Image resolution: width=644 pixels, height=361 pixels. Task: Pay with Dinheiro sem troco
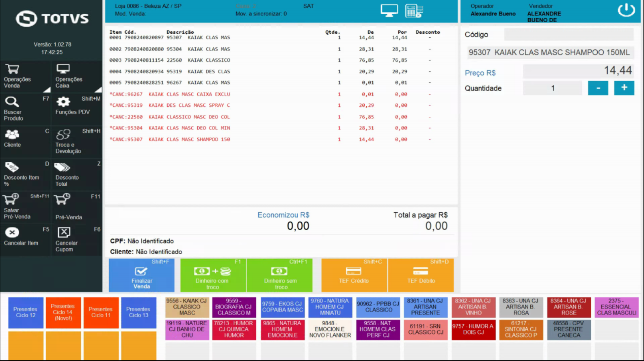tap(280, 275)
